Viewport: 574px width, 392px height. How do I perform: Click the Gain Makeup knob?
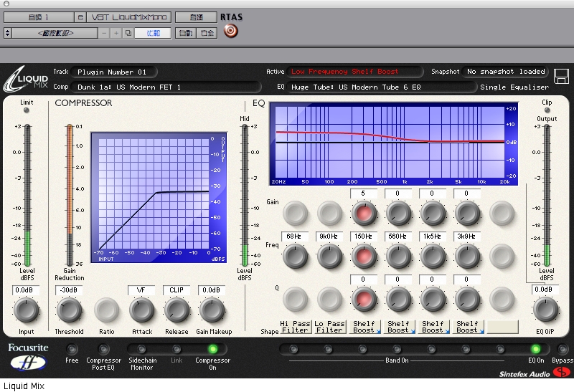pos(212,310)
